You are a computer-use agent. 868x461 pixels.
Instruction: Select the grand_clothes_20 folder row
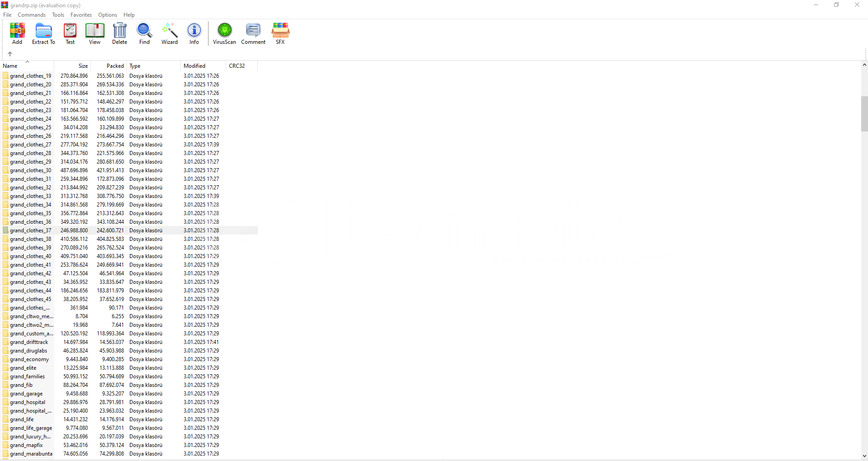click(x=130, y=85)
